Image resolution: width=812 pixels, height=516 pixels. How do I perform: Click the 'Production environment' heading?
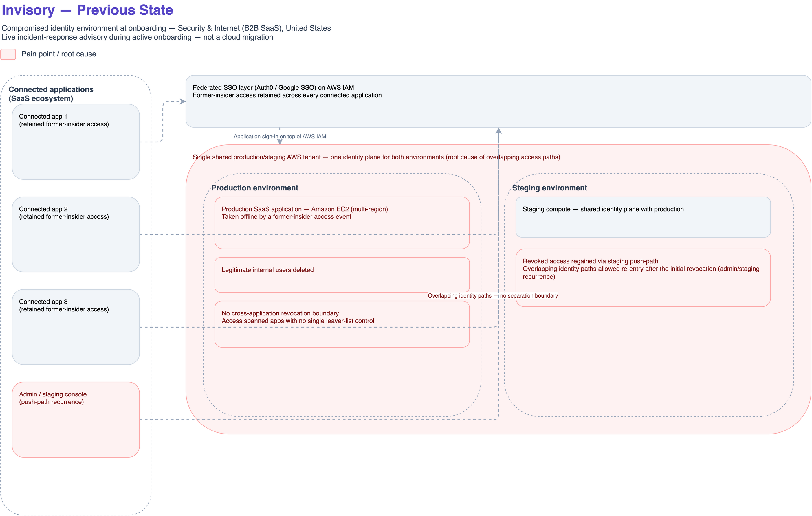click(254, 188)
